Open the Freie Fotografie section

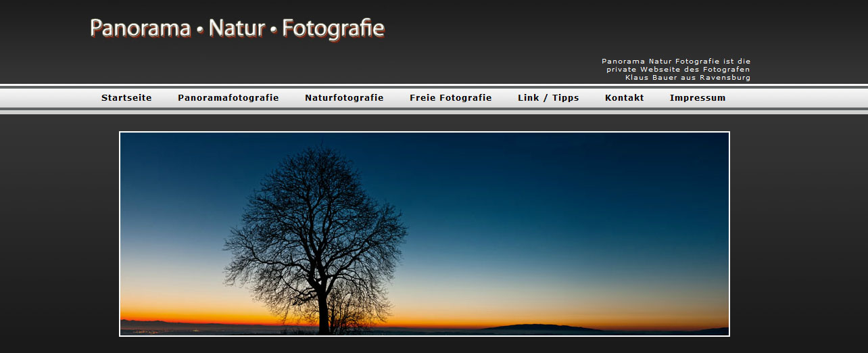(x=450, y=98)
